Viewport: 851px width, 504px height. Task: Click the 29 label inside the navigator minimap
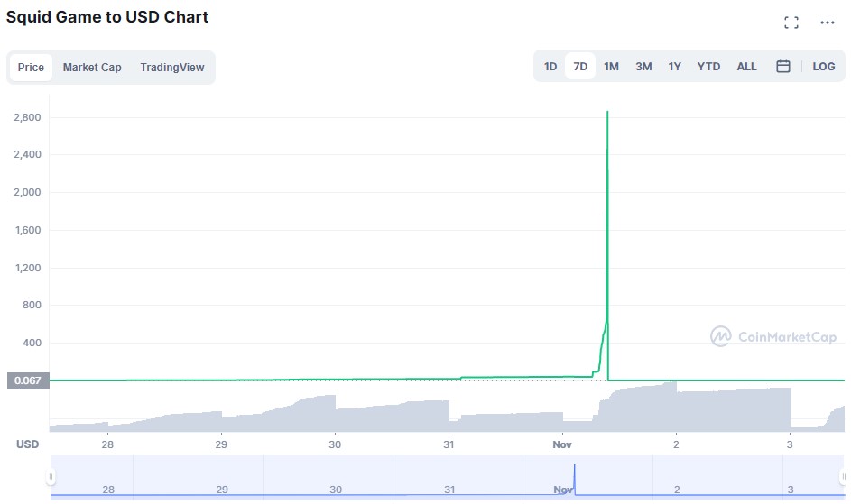(222, 490)
